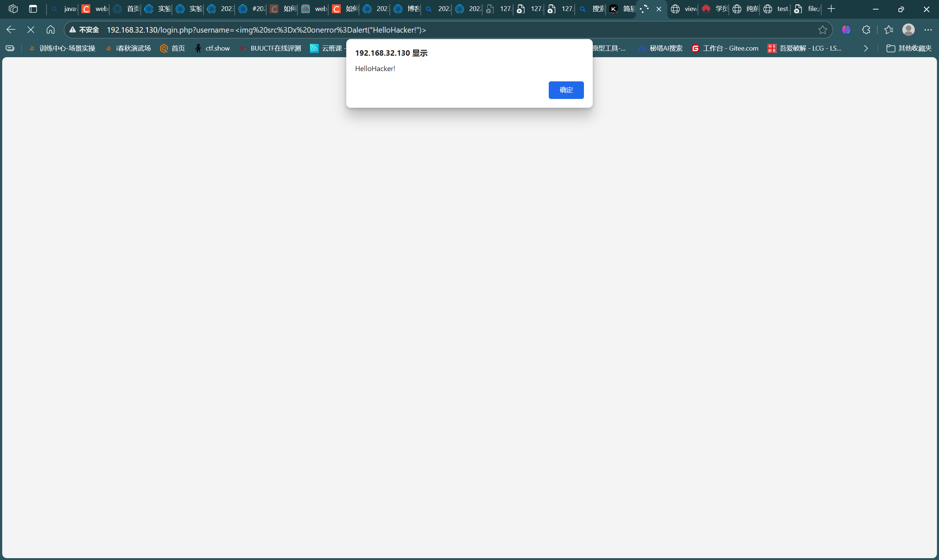Open the user profile avatar
Screen dimensions: 939x560
click(x=908, y=29)
